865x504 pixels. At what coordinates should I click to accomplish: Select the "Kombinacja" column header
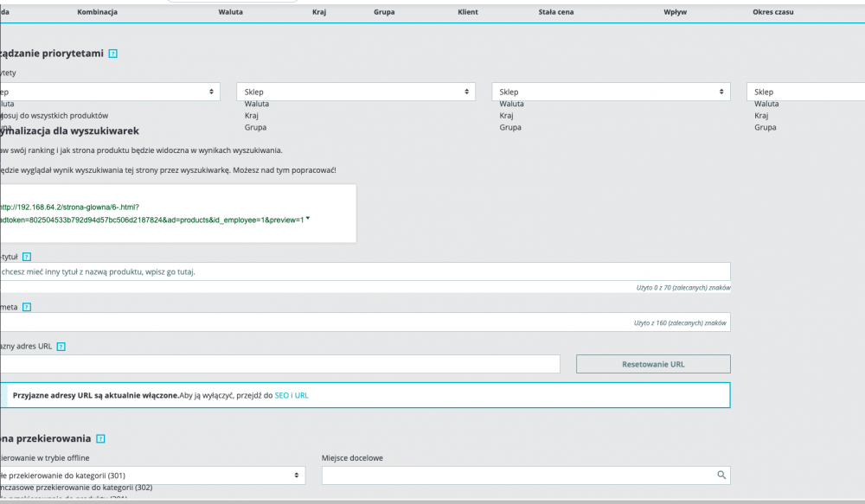click(96, 11)
